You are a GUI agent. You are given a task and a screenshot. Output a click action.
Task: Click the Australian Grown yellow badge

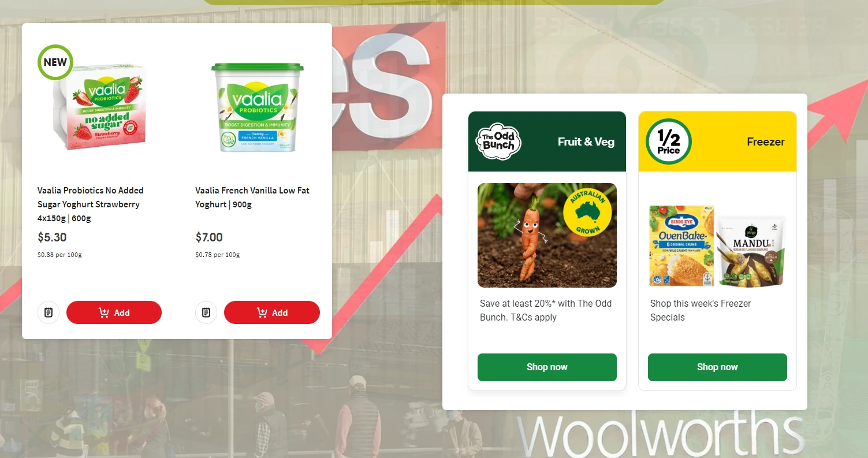point(587,211)
